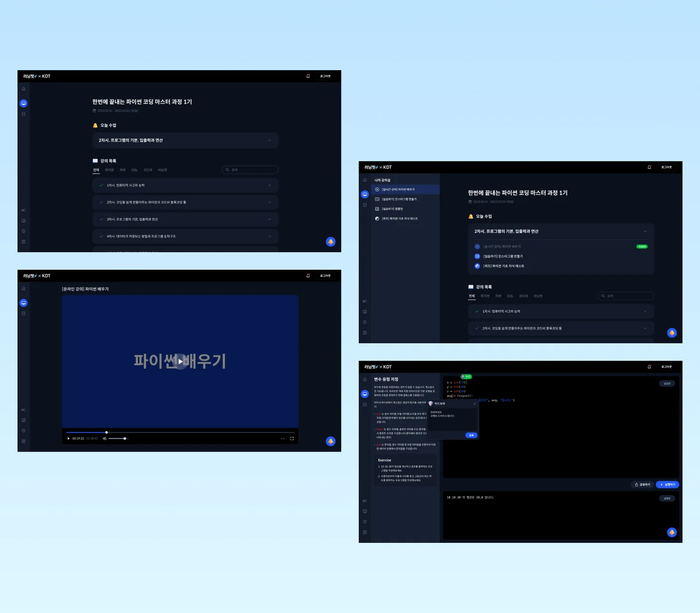
Task: Click the 실습창 label button in the code editor
Action: click(667, 383)
